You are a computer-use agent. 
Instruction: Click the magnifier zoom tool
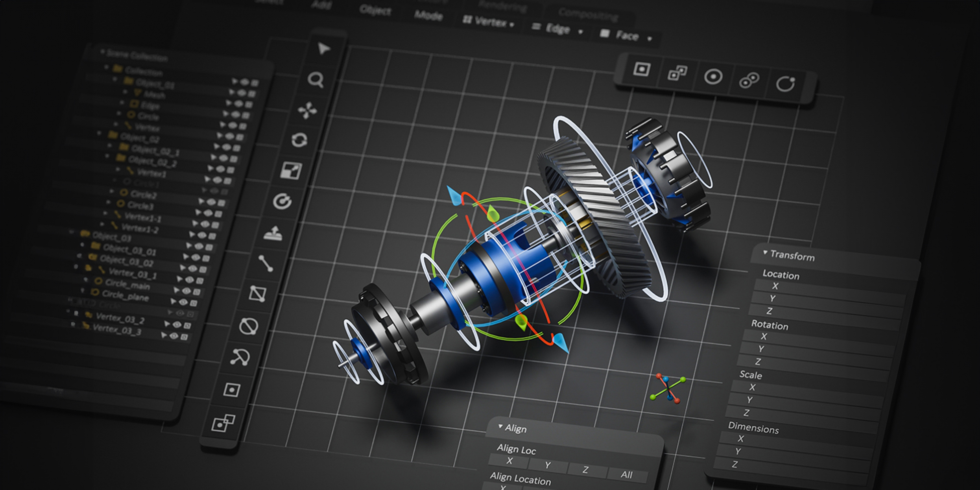(316, 79)
